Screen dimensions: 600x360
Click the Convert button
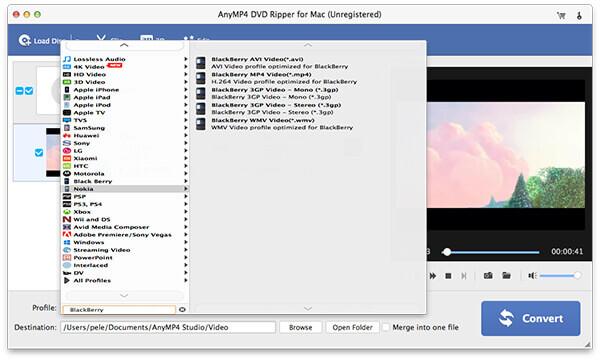pos(531,318)
